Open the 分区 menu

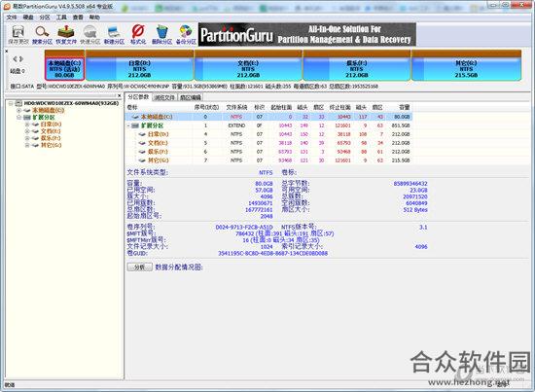(45, 18)
